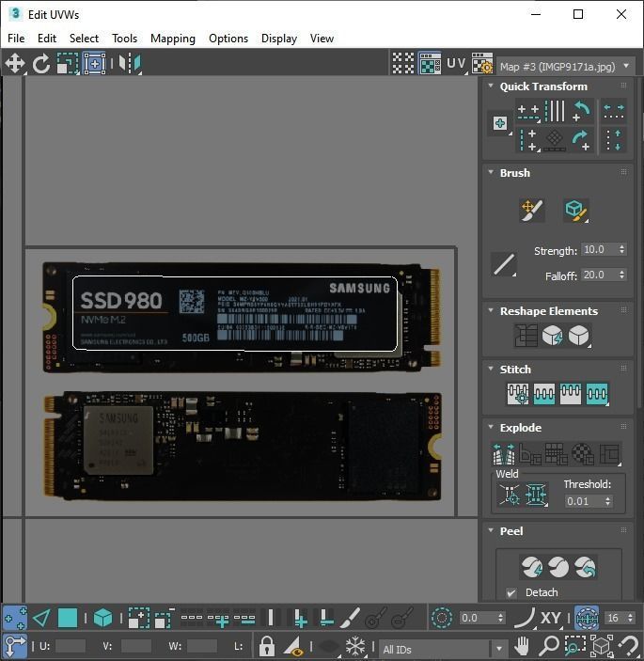Toggle the Detach checkbox in Peel

(x=511, y=592)
